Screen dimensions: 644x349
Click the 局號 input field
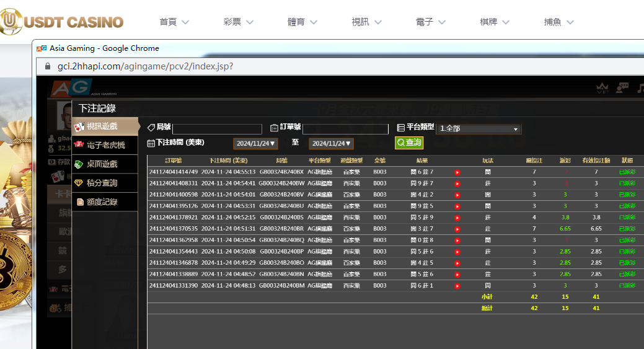click(x=217, y=129)
